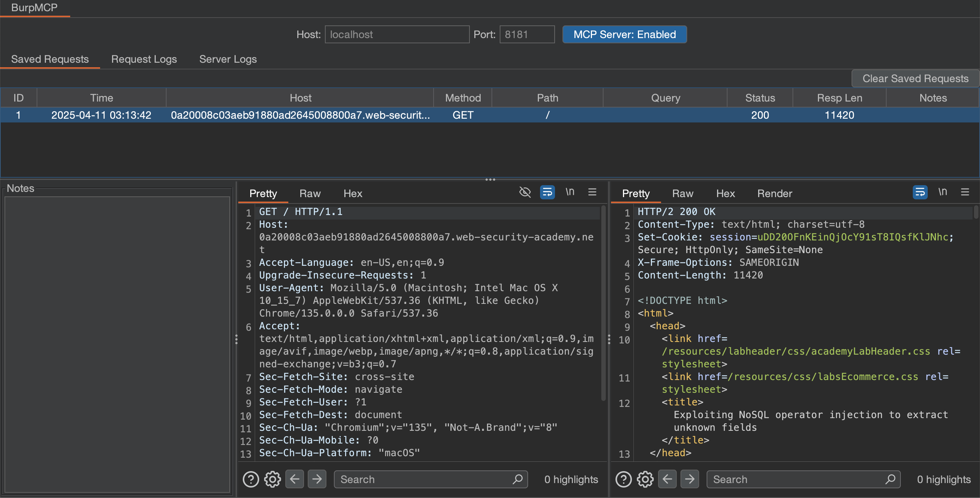The height and width of the screenshot is (498, 980).
Task: Open request editor hamburger options menu
Action: click(592, 192)
